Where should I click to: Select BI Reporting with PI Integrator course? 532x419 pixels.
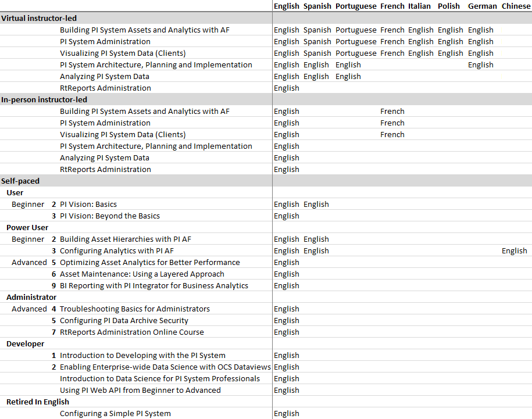tap(154, 285)
